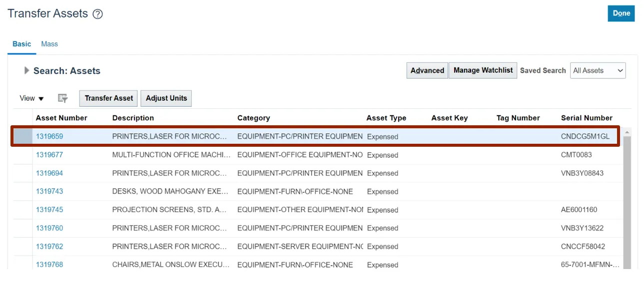This screenshot has width=644, height=287.
Task: Click the Done button
Action: point(621,13)
